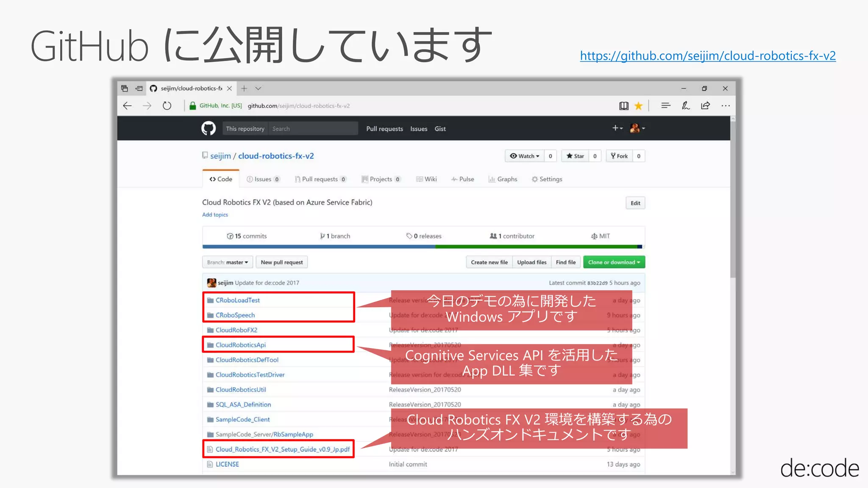Expand the tab preview chevron
This screenshot has width=868, height=488.
pos(258,88)
